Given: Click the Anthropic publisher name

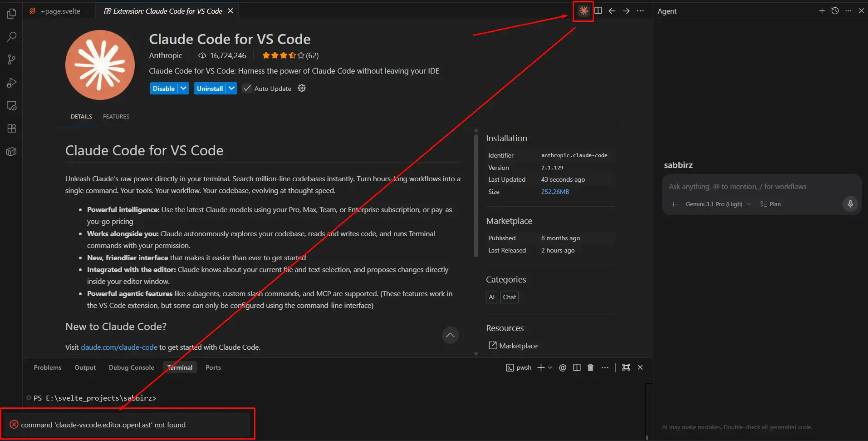Looking at the screenshot, I should tap(166, 55).
